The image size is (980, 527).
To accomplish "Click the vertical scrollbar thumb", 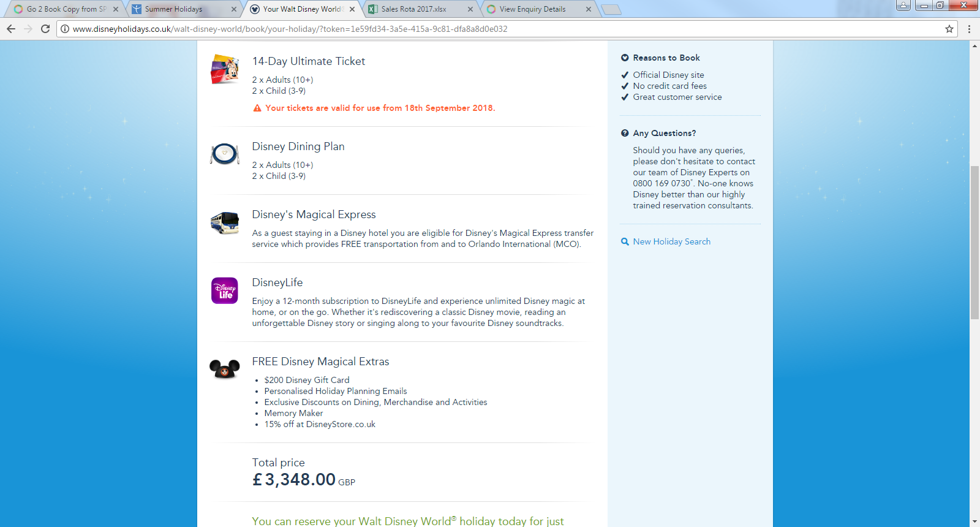I will [x=974, y=242].
